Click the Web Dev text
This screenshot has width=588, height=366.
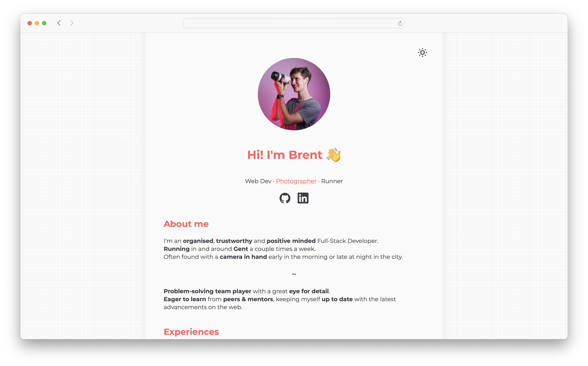pyautogui.click(x=258, y=181)
